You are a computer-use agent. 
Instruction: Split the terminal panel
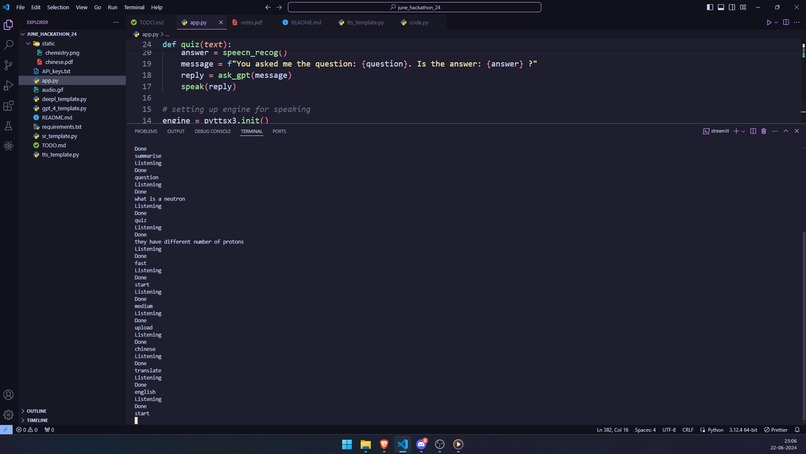point(753,131)
